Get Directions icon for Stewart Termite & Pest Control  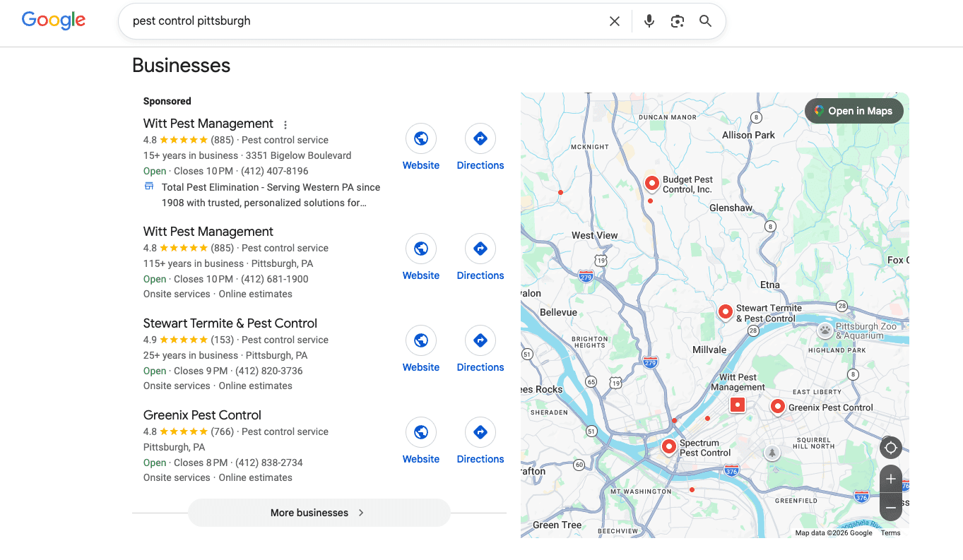click(x=480, y=340)
